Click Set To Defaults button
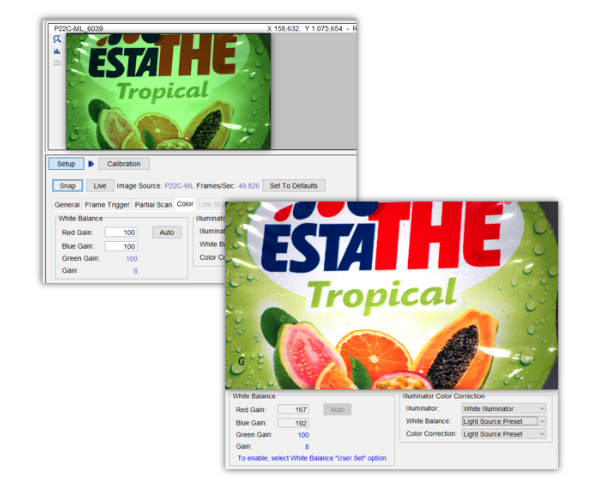This screenshot has width=590, height=479. coord(293,186)
